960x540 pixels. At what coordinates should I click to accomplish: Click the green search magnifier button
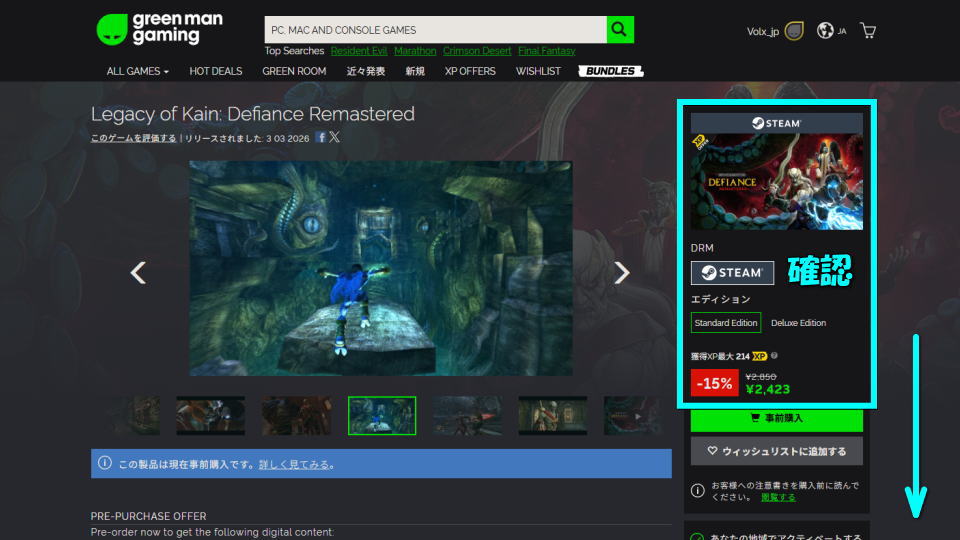point(621,30)
